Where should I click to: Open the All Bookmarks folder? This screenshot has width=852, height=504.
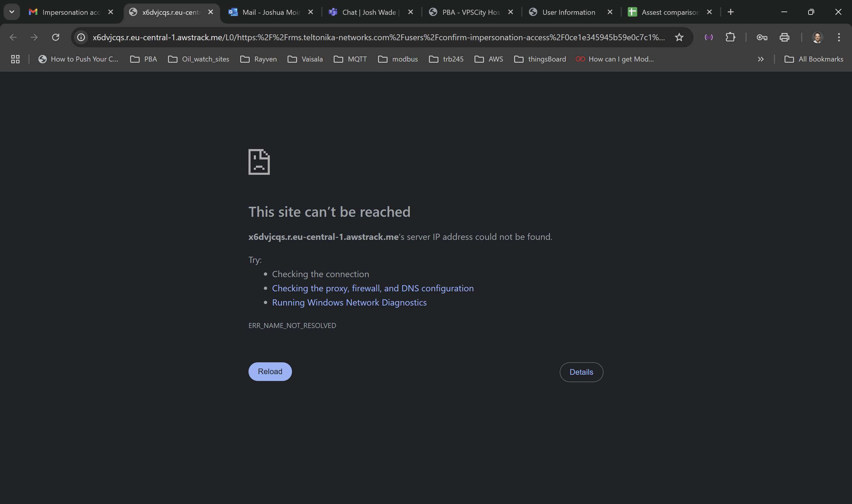814,59
